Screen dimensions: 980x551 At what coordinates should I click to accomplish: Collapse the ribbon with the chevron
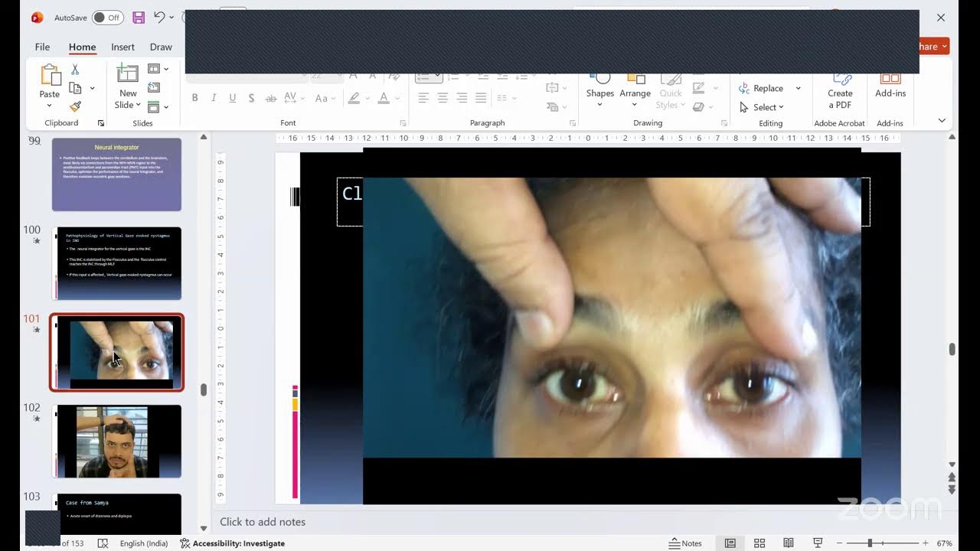coord(942,120)
